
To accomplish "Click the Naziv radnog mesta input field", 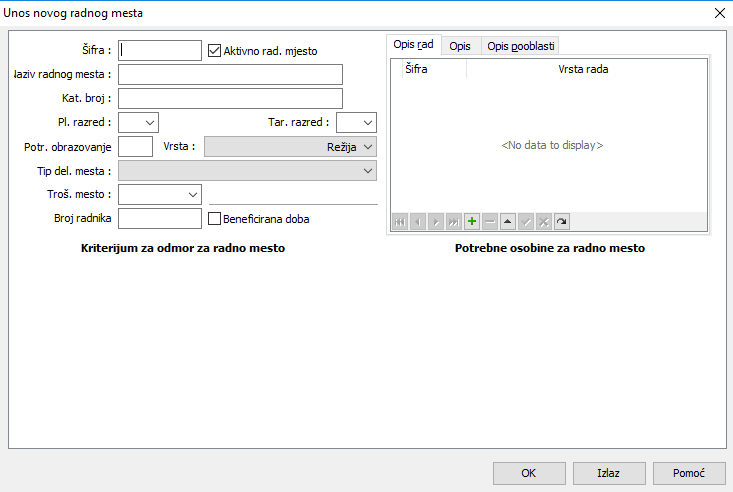I will pyautogui.click(x=230, y=74).
